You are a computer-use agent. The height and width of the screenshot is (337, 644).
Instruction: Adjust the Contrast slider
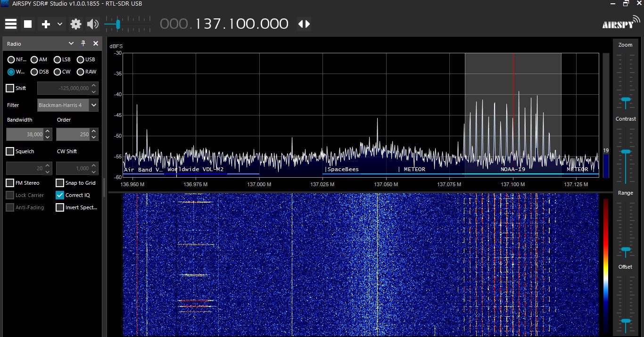click(x=626, y=152)
